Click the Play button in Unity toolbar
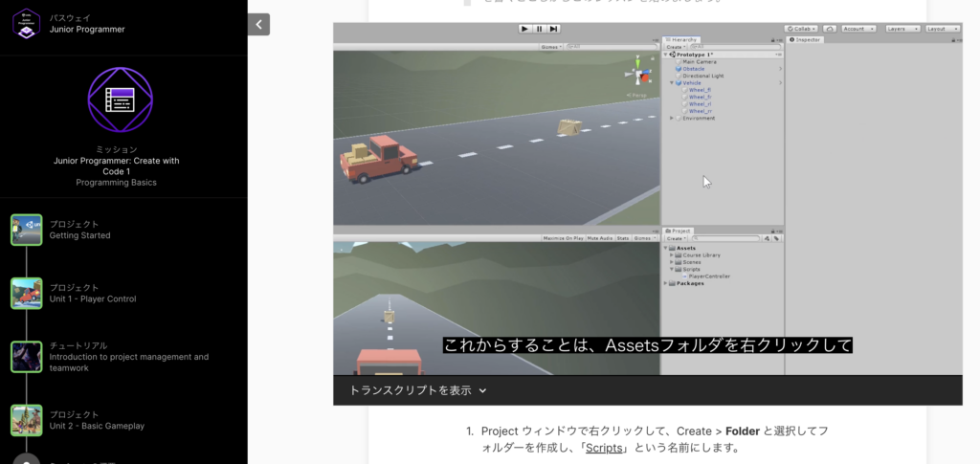 [524, 29]
